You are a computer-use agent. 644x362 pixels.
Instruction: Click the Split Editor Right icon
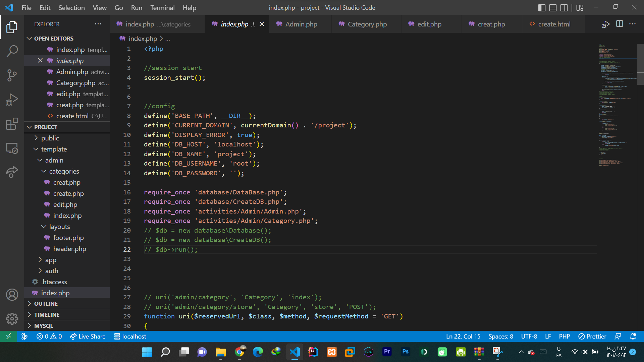click(620, 24)
